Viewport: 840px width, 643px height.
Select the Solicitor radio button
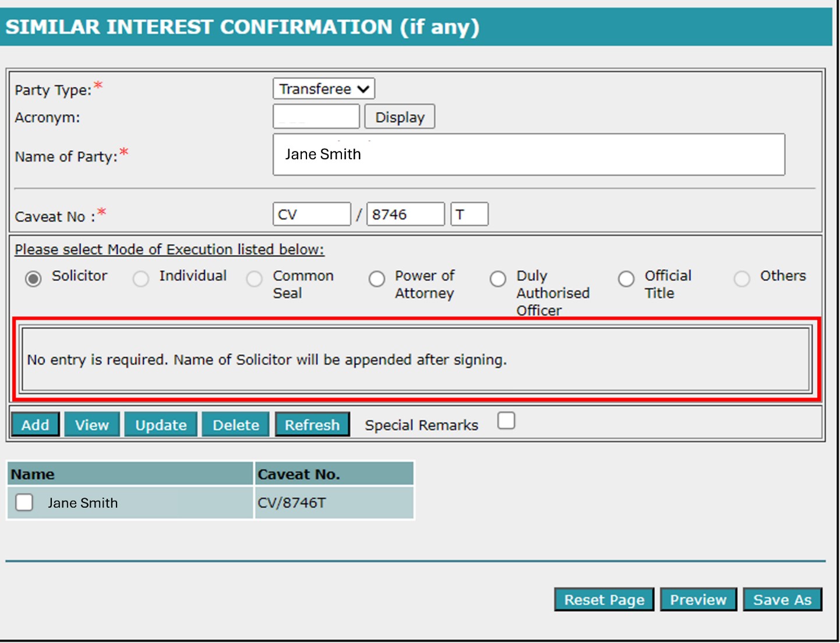click(x=34, y=279)
